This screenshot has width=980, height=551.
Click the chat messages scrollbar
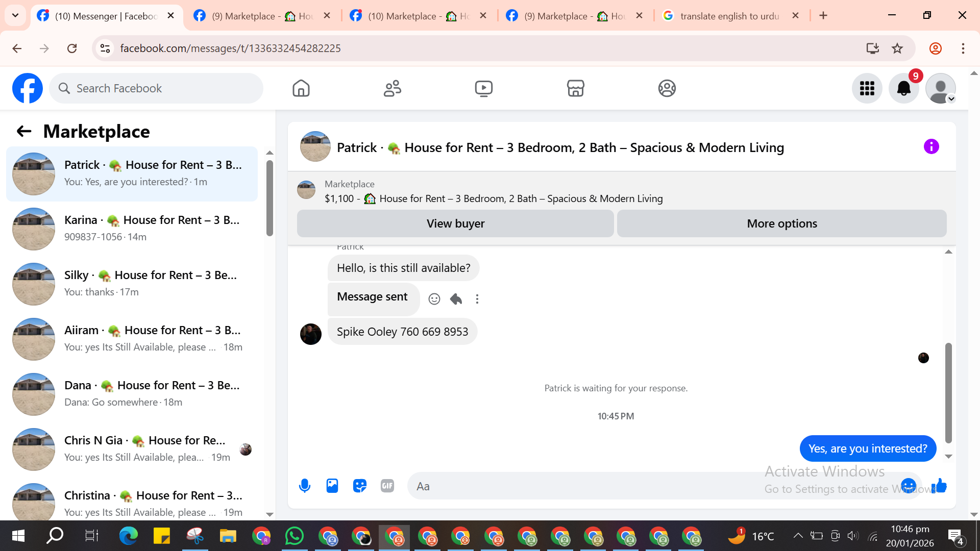click(948, 393)
